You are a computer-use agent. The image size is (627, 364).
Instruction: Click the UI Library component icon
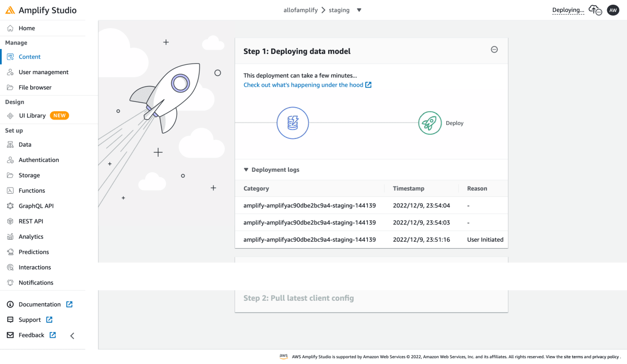tap(10, 116)
